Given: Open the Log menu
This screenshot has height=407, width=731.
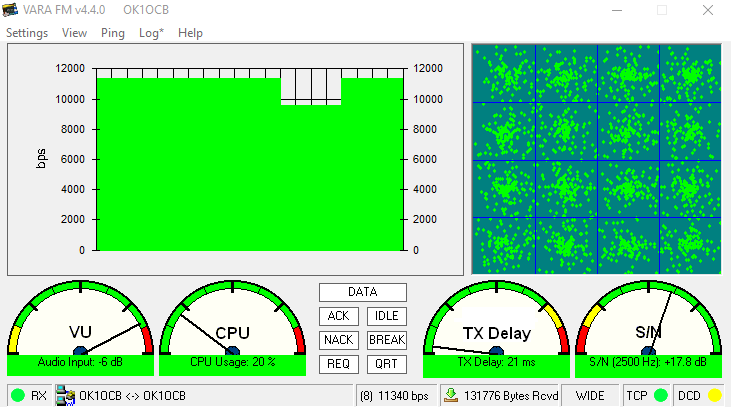Looking at the screenshot, I should tap(152, 33).
